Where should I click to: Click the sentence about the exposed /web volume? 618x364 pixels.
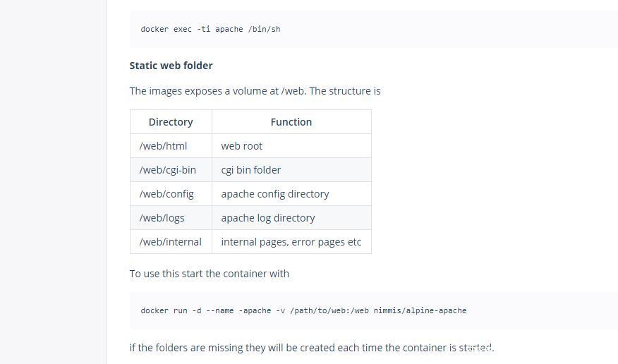[255, 91]
